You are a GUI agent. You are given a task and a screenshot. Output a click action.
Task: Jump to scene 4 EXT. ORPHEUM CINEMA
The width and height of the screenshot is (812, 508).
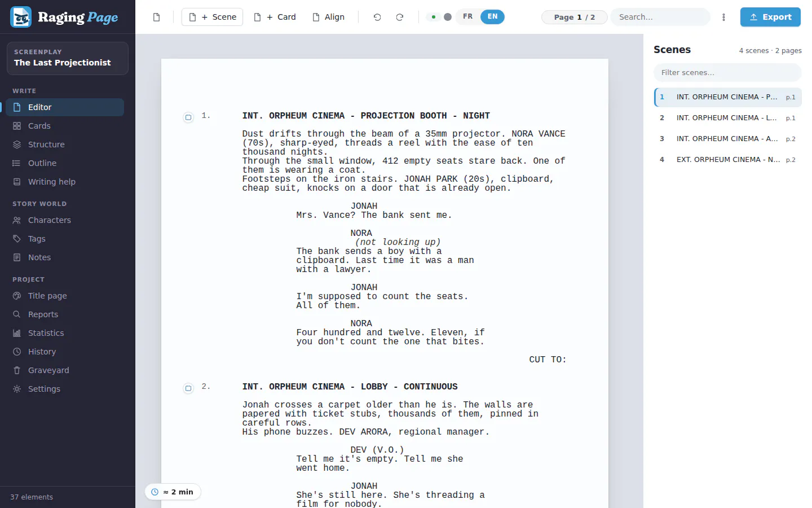pyautogui.click(x=727, y=160)
